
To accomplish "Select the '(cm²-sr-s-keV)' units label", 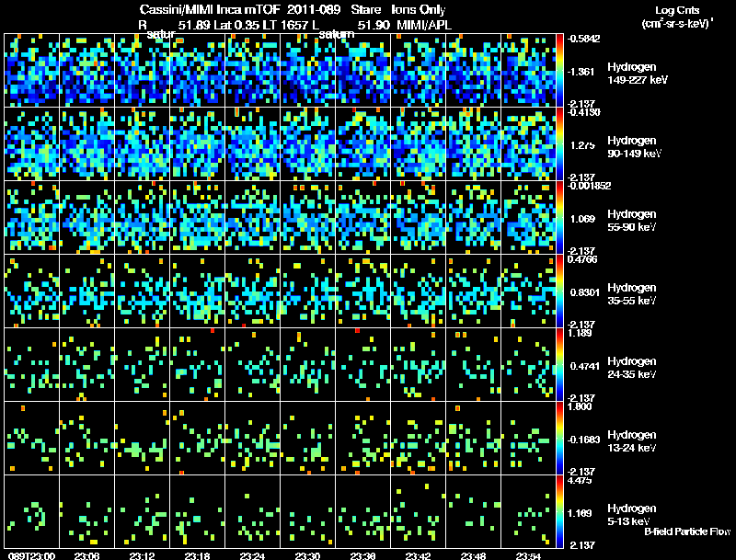I will (677, 24).
